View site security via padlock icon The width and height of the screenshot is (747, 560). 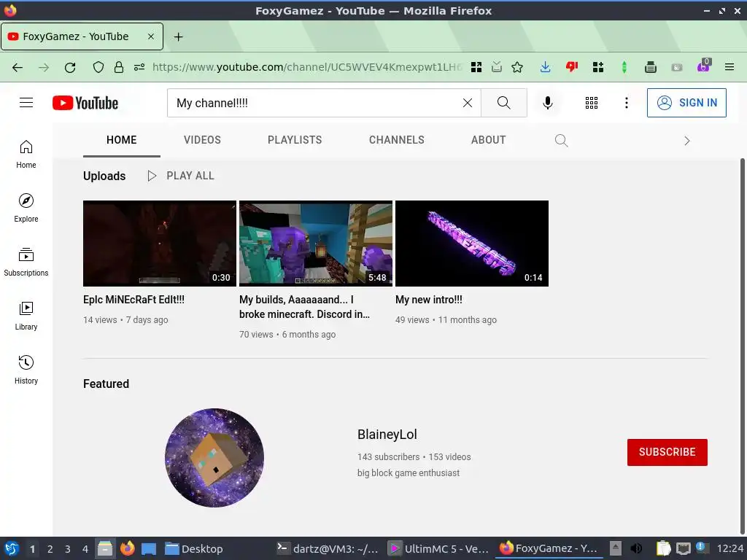(x=119, y=68)
